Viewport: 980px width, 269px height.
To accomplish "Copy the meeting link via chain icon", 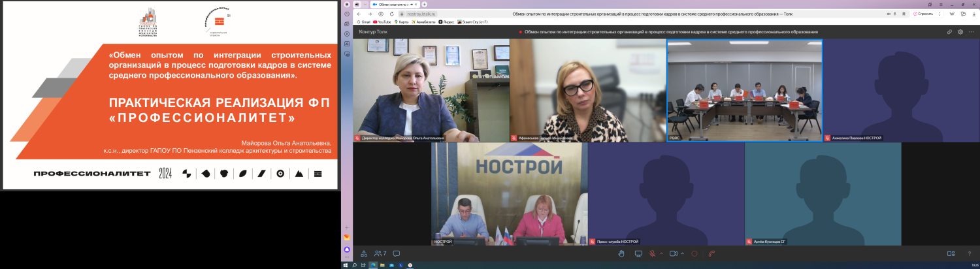I will (x=949, y=32).
